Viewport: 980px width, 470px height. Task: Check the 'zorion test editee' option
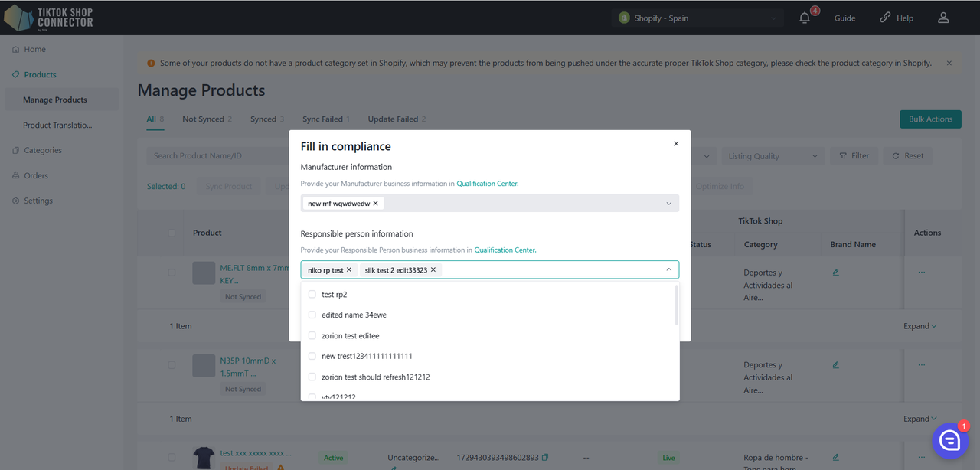coord(312,335)
